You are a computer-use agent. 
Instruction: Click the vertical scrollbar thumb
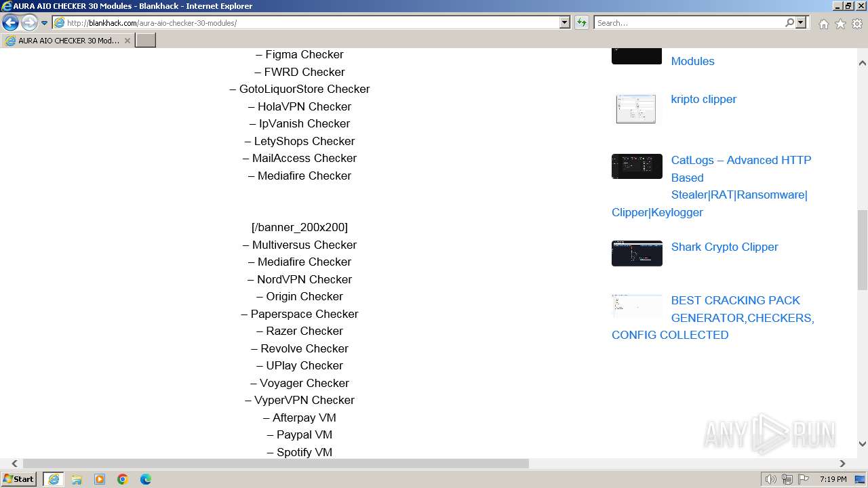[x=862, y=249]
